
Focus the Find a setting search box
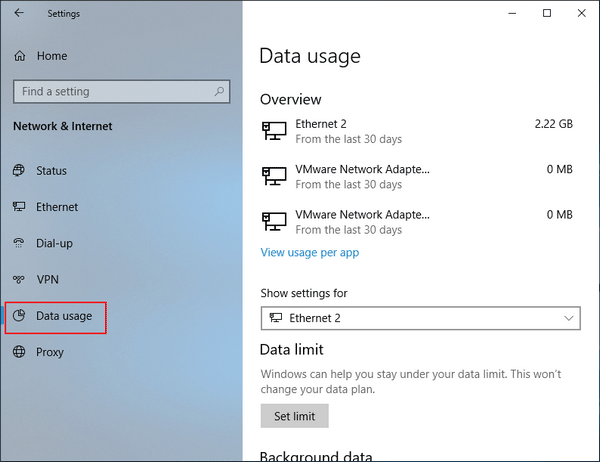tap(122, 91)
